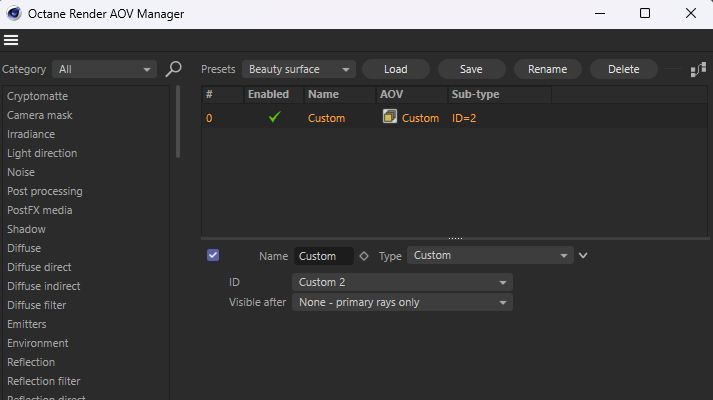Click the Custom AOV cube icon in row
Viewport: 713px width, 400px height.
390,117
